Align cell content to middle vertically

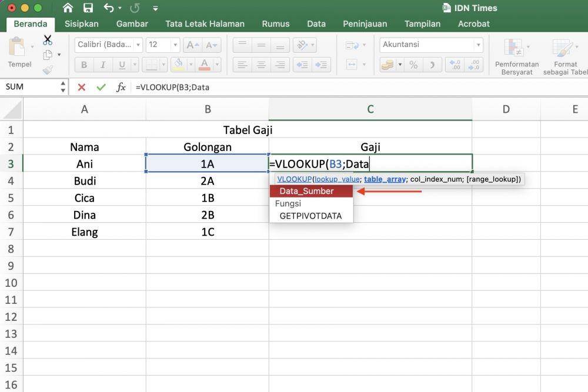[262, 45]
